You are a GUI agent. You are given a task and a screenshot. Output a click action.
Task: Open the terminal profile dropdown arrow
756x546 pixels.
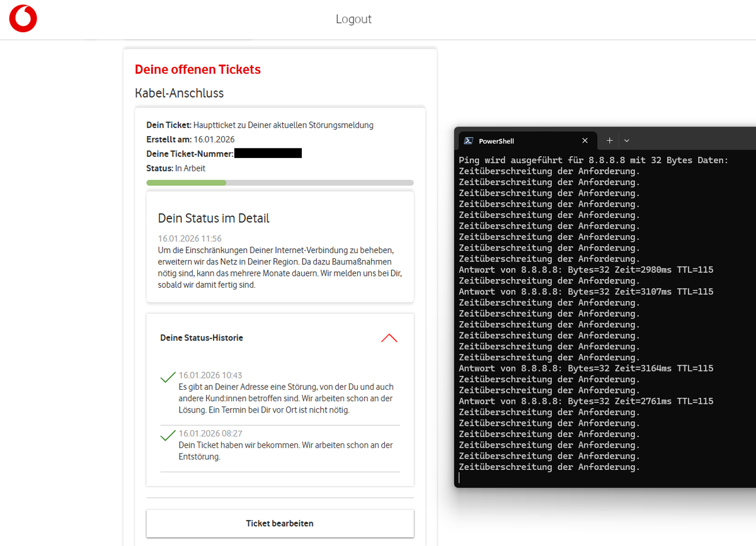point(626,140)
